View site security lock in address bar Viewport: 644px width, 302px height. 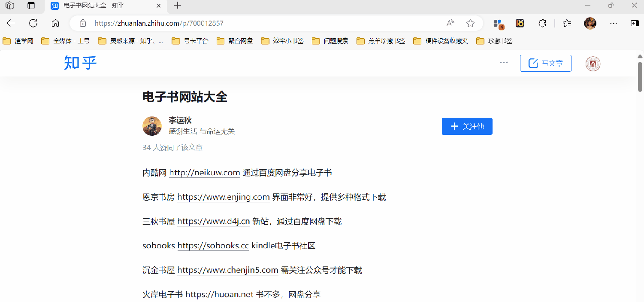[x=82, y=23]
